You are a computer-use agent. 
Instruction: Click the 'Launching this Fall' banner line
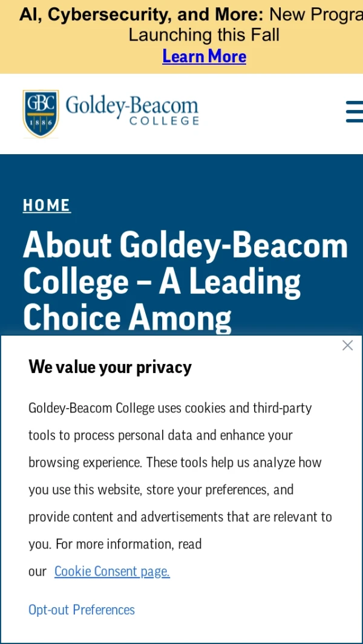pos(204,35)
